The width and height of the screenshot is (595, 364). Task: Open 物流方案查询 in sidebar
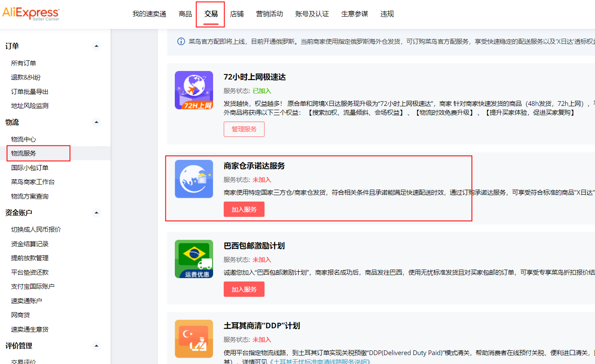30,196
